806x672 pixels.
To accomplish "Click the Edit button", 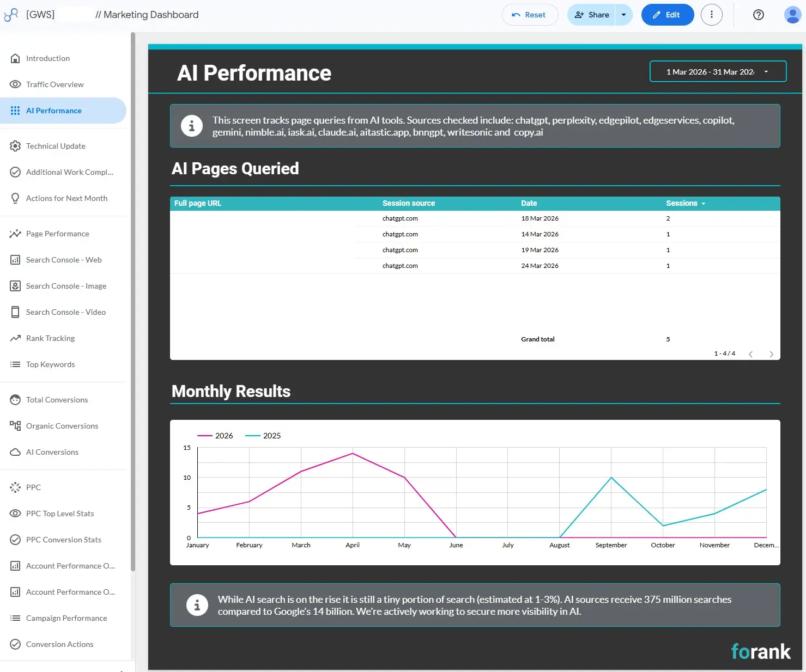I will coord(667,15).
